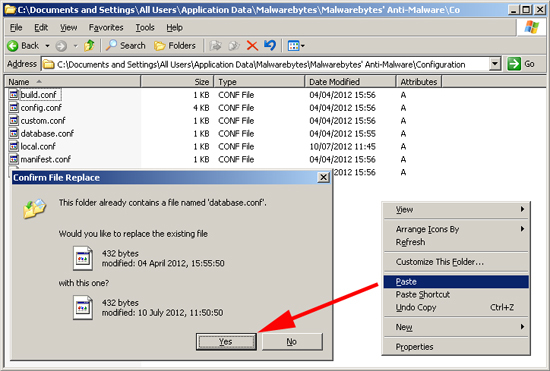Image resolution: width=550 pixels, height=371 pixels.
Task: Click the replace-file folder icon in dialog
Action: tap(34, 209)
